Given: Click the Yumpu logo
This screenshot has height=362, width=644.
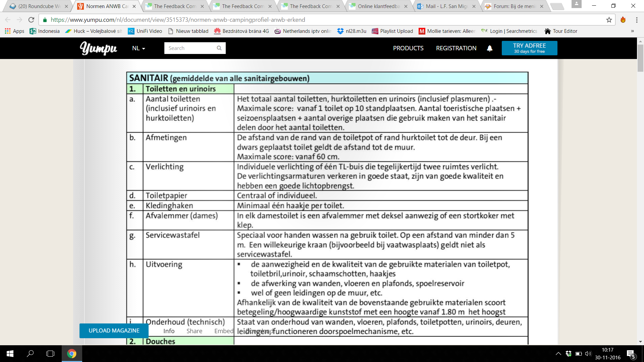Looking at the screenshot, I should point(98,48).
